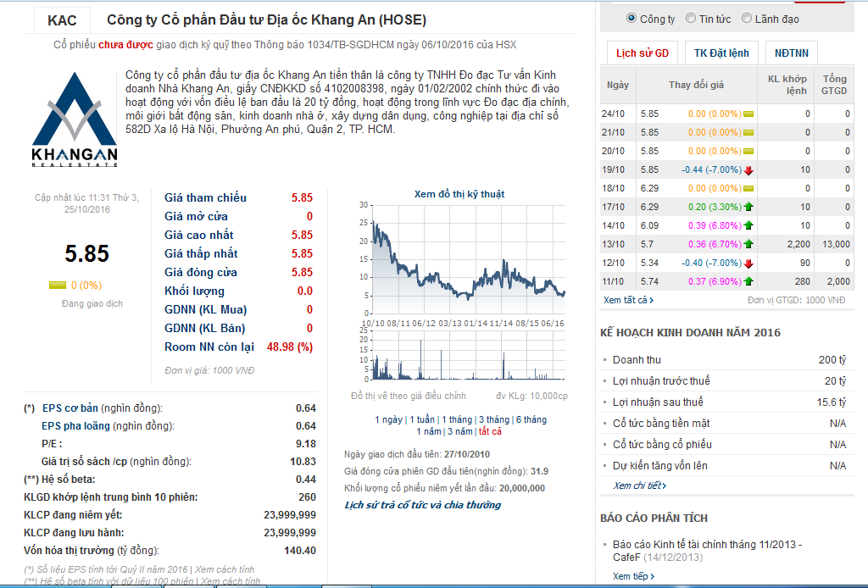Select the 3 năm chart range
Viewport: 868px width, 588px height.
pos(459,431)
